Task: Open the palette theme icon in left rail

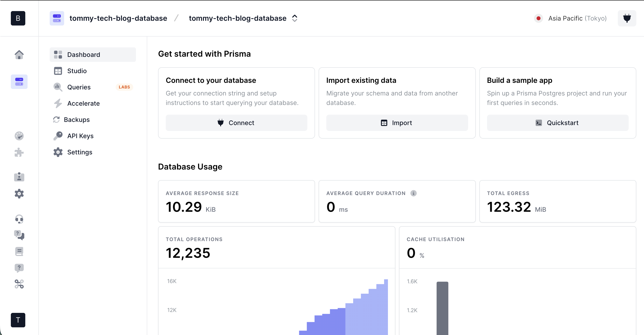Action: [x=19, y=136]
